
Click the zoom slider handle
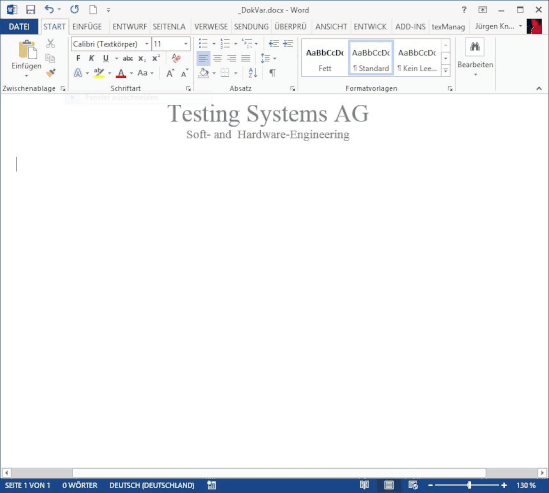click(469, 485)
